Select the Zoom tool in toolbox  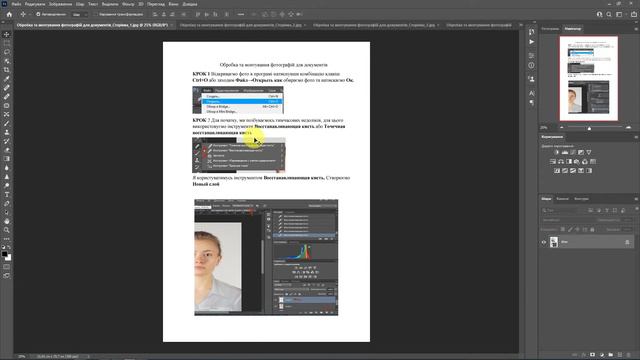pyautogui.click(x=7, y=230)
